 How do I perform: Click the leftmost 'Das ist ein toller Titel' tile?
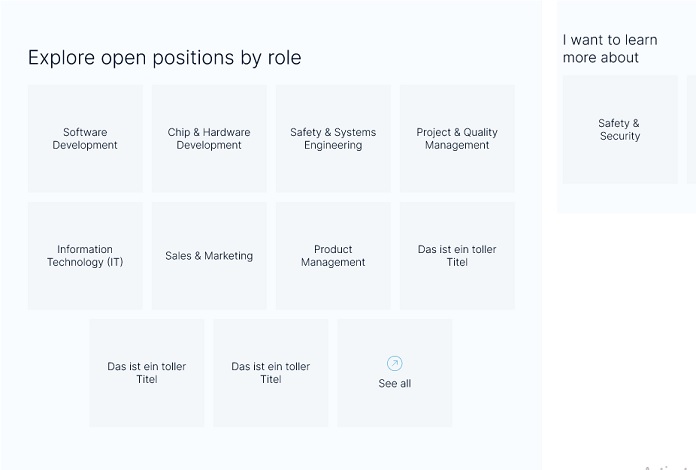(147, 373)
